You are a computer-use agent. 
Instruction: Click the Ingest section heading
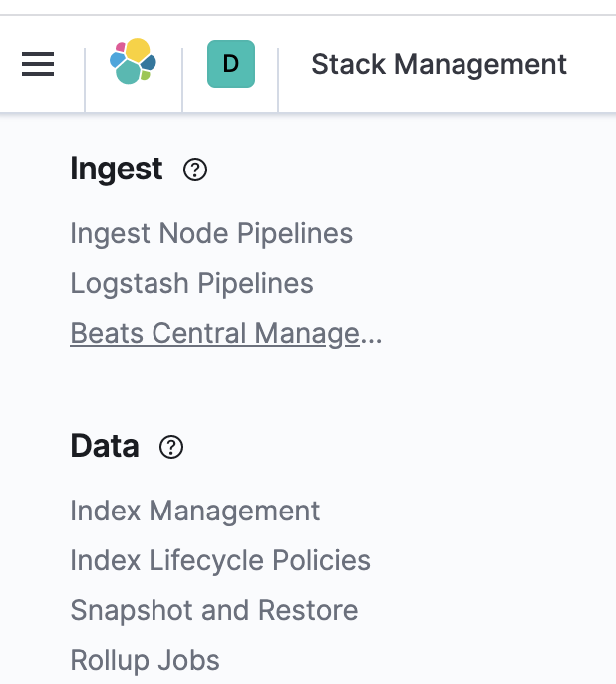click(116, 170)
